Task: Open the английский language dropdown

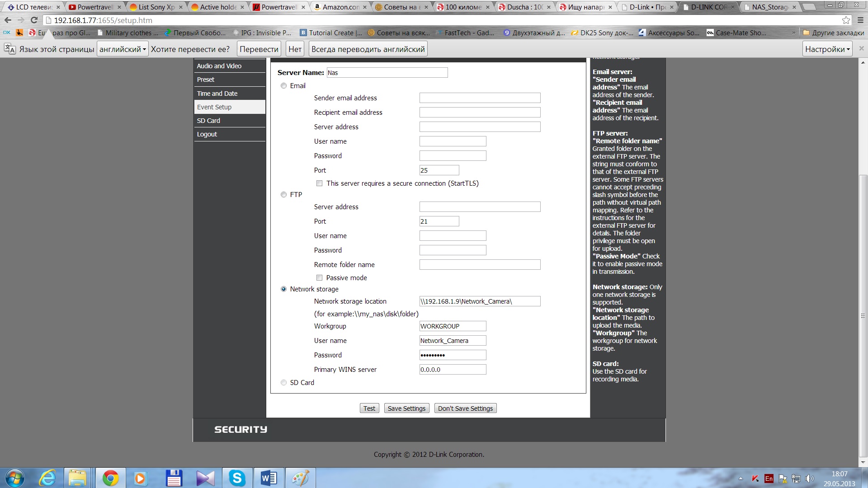Action: (x=123, y=49)
